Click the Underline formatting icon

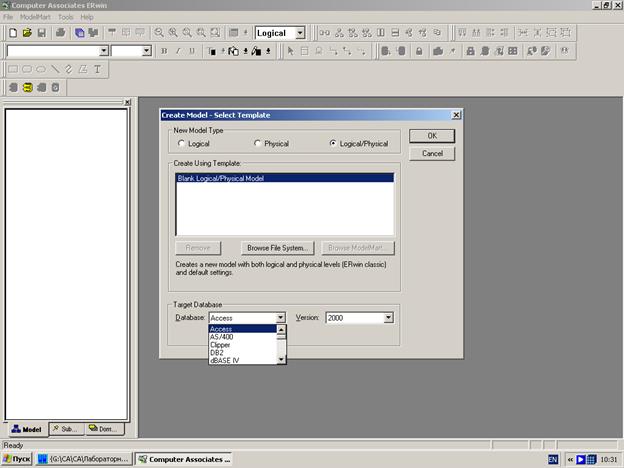(x=192, y=51)
